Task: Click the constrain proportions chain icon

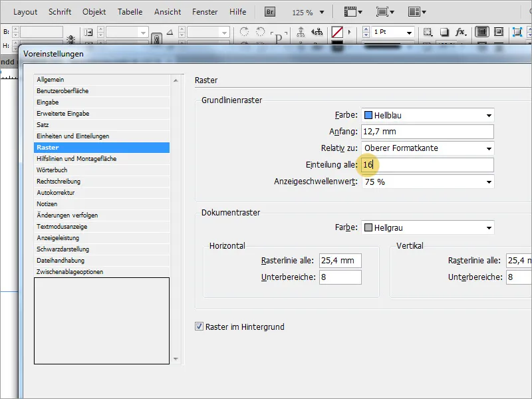Action: [x=156, y=39]
